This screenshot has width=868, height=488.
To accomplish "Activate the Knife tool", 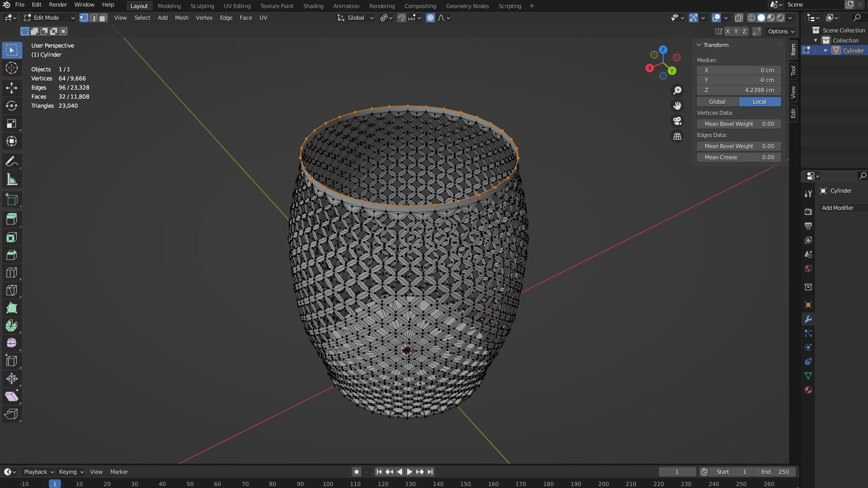I will tap(12, 290).
